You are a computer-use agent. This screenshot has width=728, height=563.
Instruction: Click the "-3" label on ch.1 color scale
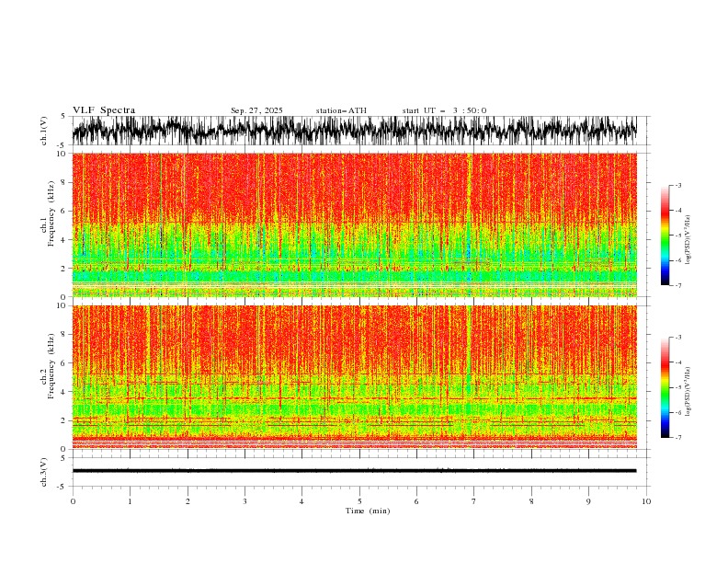point(677,185)
